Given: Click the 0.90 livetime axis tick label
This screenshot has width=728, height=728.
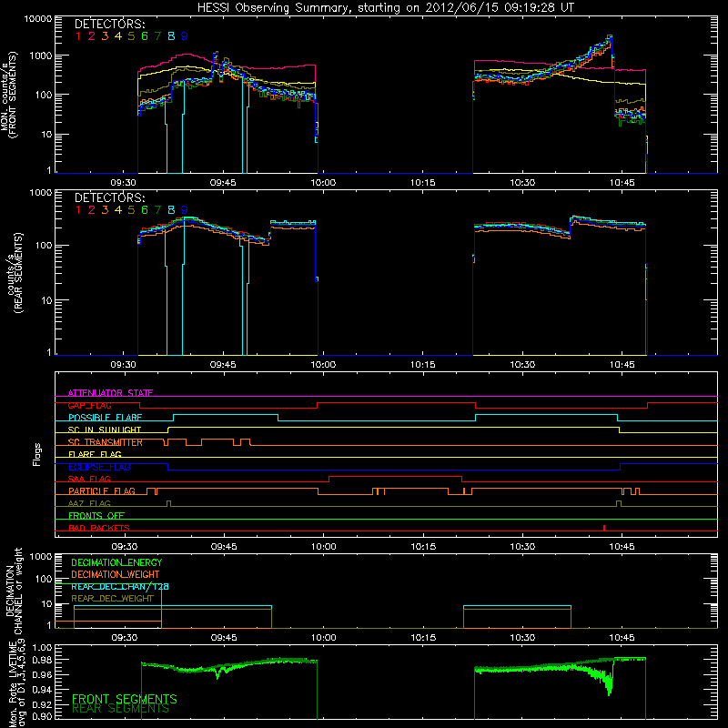Looking at the screenshot, I should click(42, 716).
